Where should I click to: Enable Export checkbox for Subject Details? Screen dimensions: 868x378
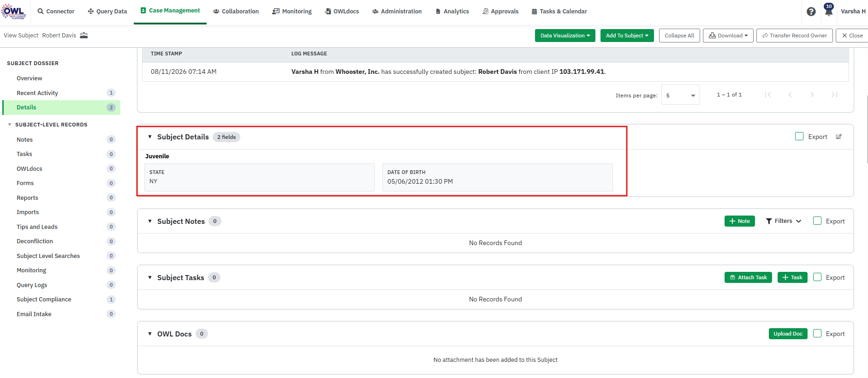point(799,136)
